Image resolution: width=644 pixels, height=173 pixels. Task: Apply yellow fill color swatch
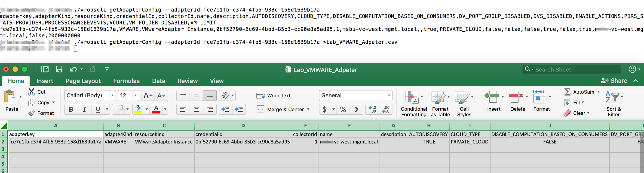click(138, 109)
